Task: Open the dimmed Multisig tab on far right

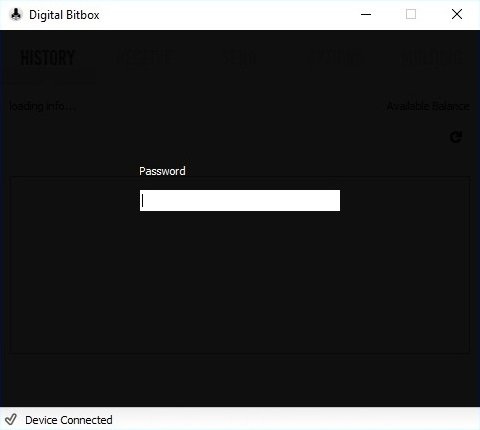Action: (x=431, y=58)
